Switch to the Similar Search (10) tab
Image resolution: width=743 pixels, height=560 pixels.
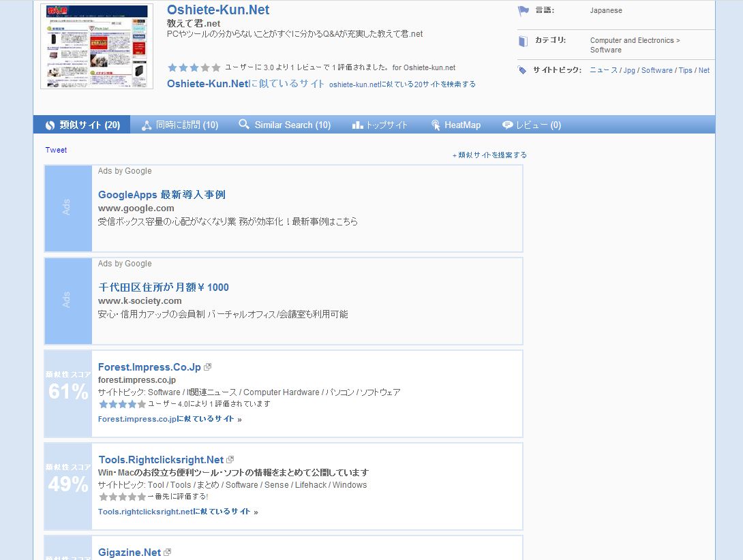tap(284, 125)
